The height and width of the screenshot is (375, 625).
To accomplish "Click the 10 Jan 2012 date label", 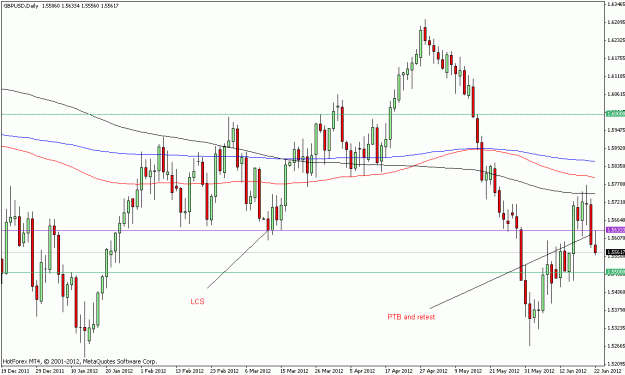I will pos(84,371).
